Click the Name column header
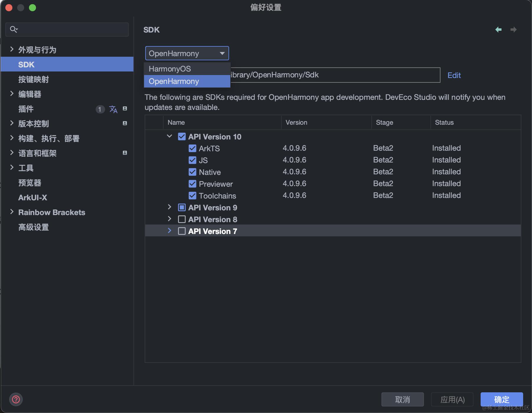The image size is (532, 413). click(x=222, y=122)
